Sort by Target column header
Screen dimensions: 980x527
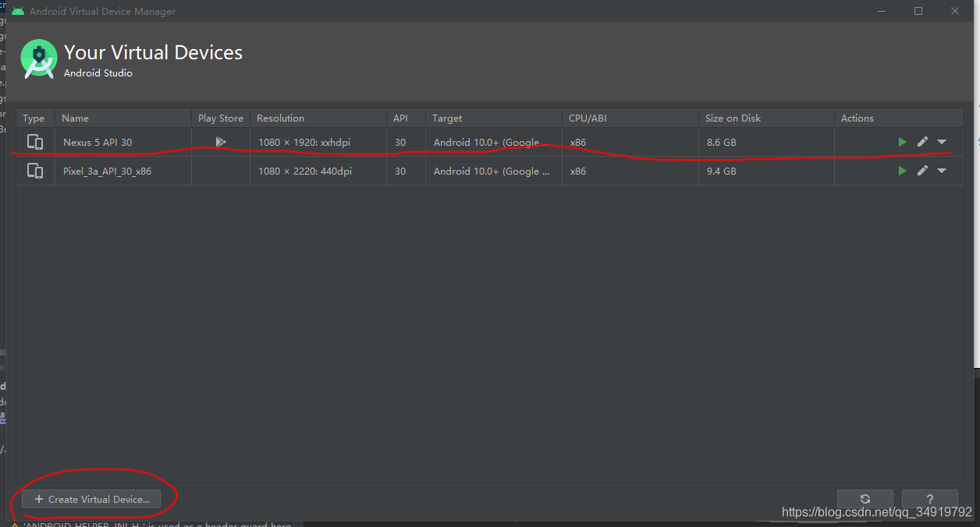click(494, 118)
